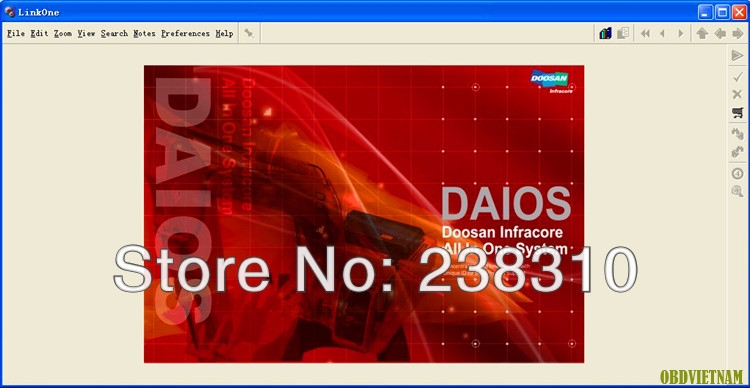Open the colorful bookshelf library icon

point(605,33)
